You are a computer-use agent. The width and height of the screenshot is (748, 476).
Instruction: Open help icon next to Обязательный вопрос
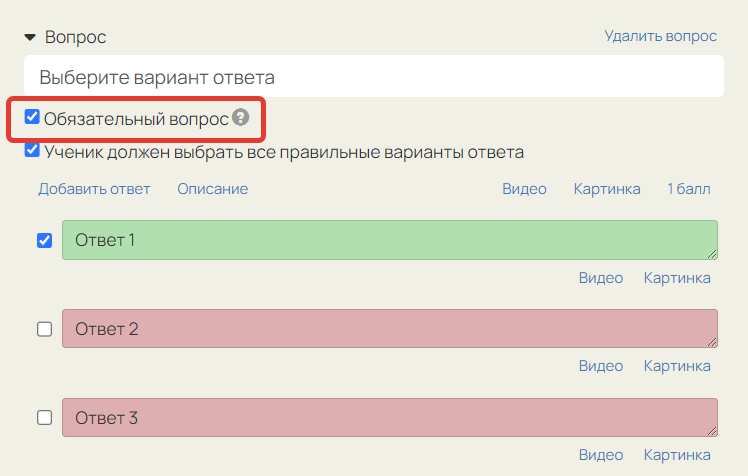(x=240, y=117)
